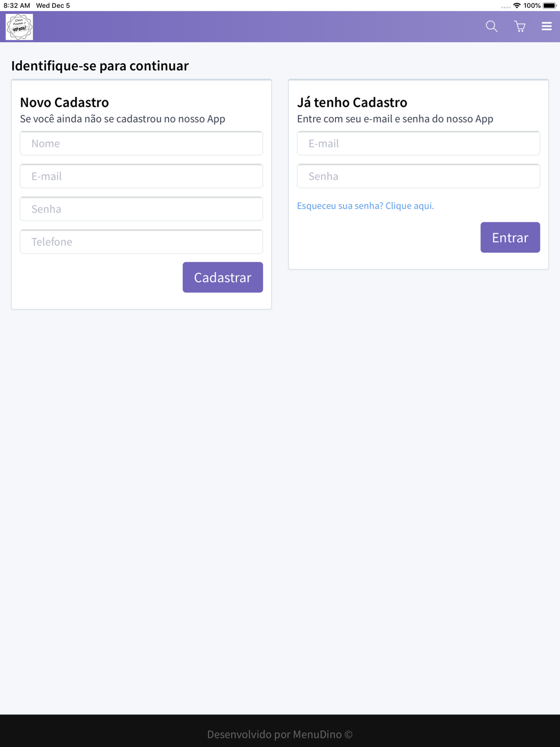Open the shopping cart icon
The width and height of the screenshot is (560, 747).
[520, 26]
